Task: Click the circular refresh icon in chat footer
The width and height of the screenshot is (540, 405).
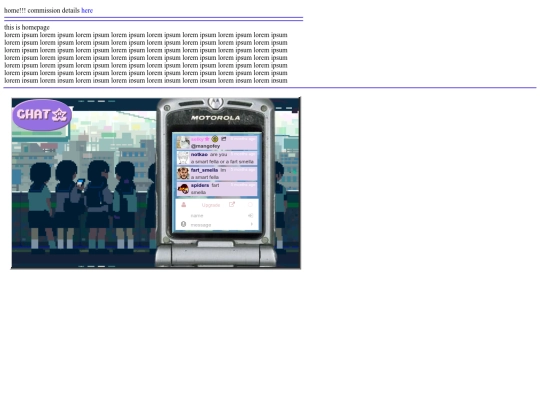Action: pos(250,205)
